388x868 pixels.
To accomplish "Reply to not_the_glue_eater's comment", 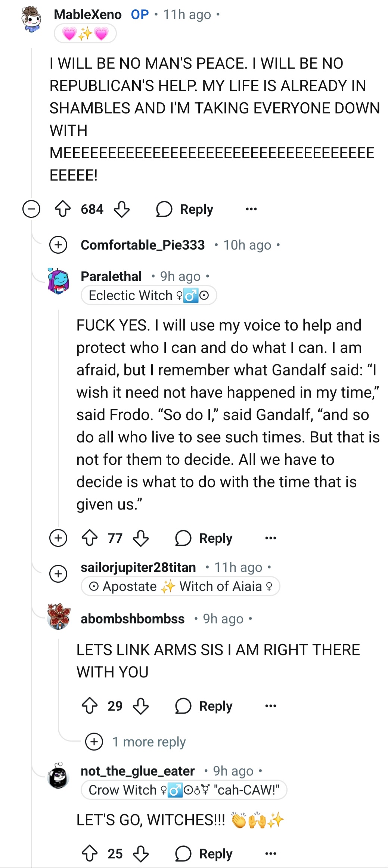I will click(x=204, y=853).
